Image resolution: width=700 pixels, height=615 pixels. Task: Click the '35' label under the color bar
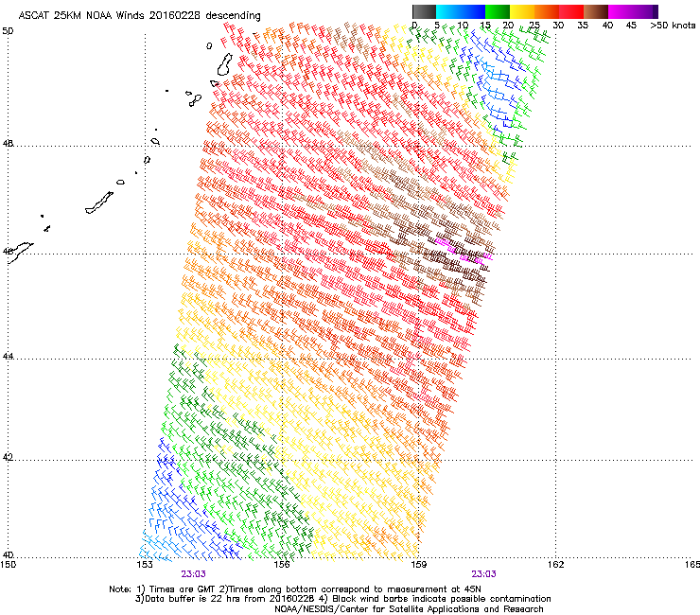[583, 26]
